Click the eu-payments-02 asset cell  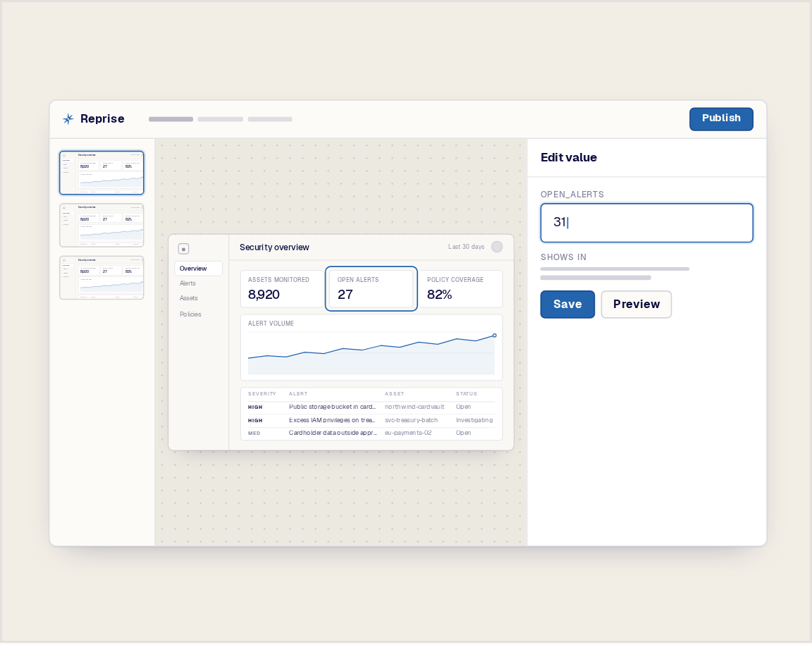pyautogui.click(x=408, y=433)
